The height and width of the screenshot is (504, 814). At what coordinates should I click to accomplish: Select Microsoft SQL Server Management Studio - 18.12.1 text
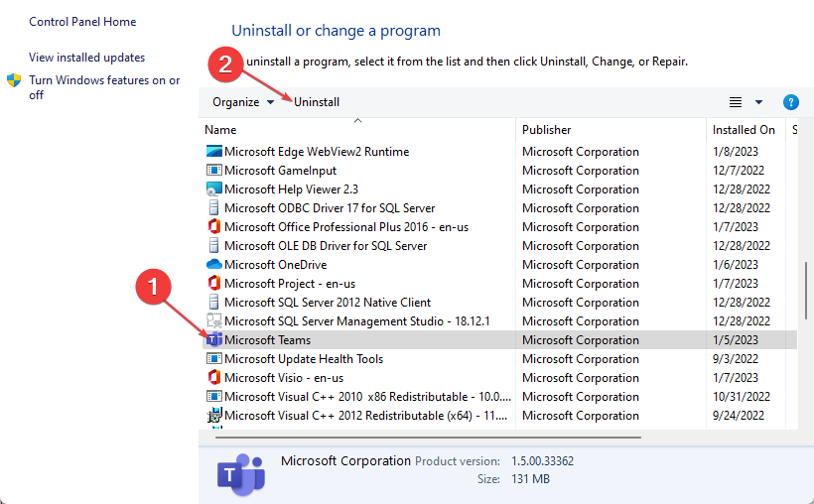pyautogui.click(x=357, y=321)
